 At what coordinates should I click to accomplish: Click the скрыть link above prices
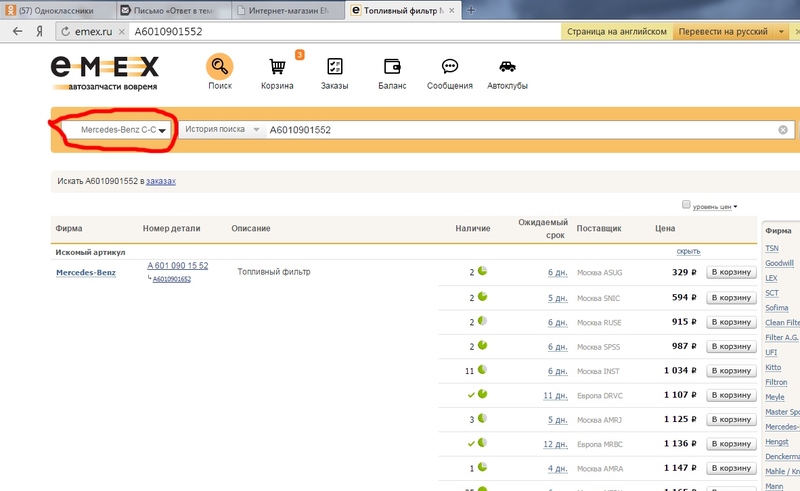tap(688, 251)
